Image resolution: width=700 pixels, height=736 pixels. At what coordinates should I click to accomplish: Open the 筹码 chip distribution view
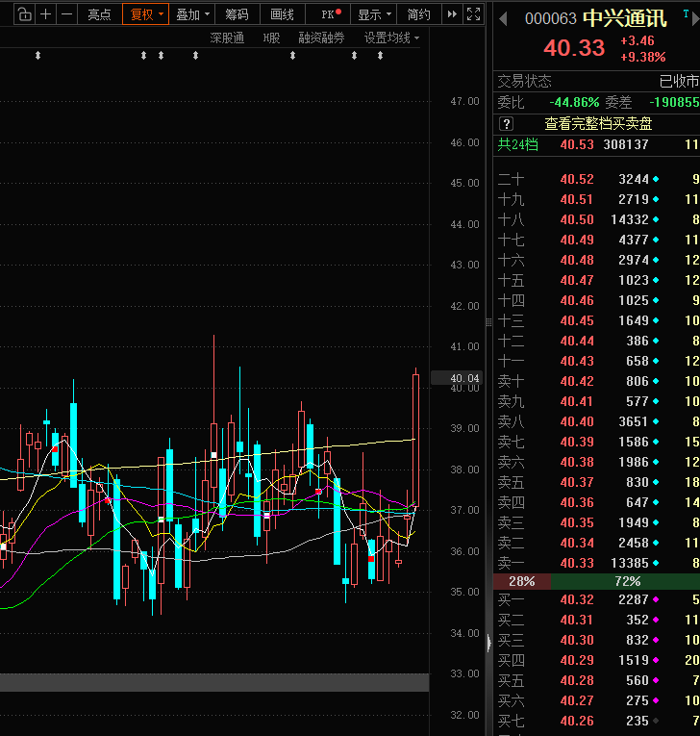pos(237,14)
